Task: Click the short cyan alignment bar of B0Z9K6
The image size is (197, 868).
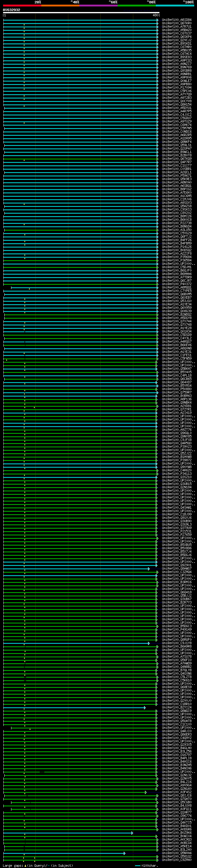Action: tap(68, 833)
